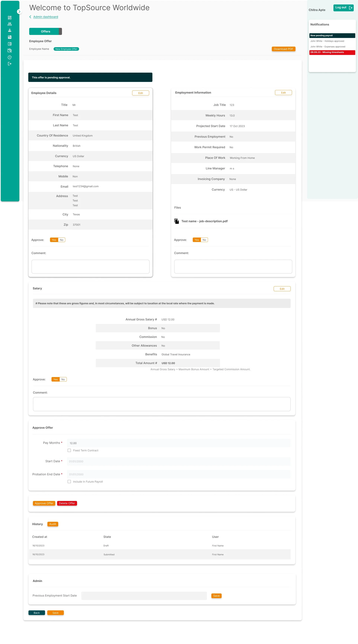Click the logout icon at sidebar bottom

click(10, 64)
